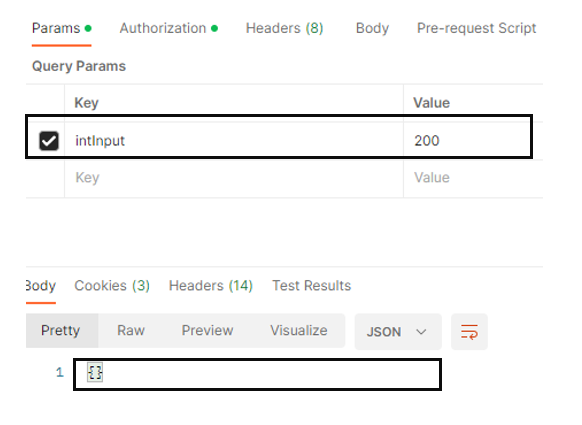Switch to the Test Results tab
The image size is (582, 425).
point(311,285)
